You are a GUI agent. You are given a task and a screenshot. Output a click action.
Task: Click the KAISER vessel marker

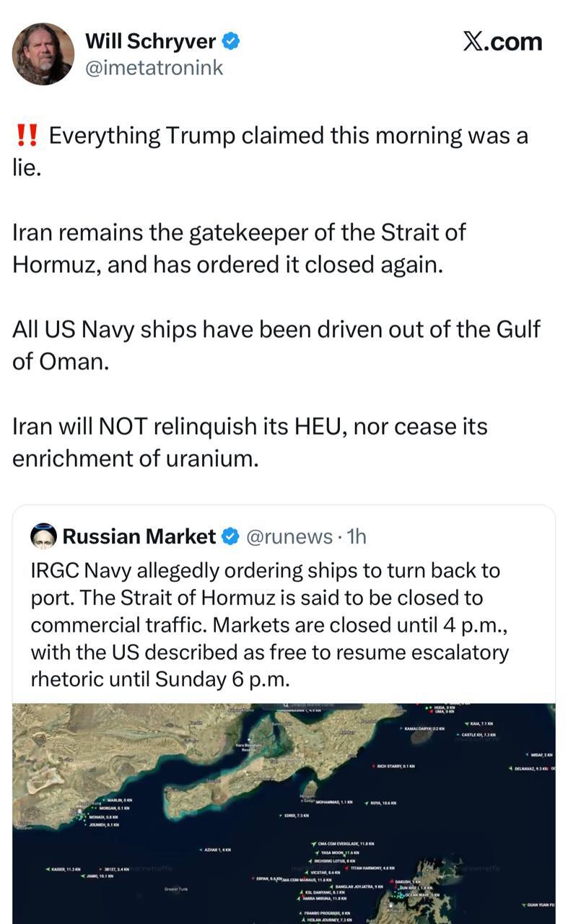(48, 869)
